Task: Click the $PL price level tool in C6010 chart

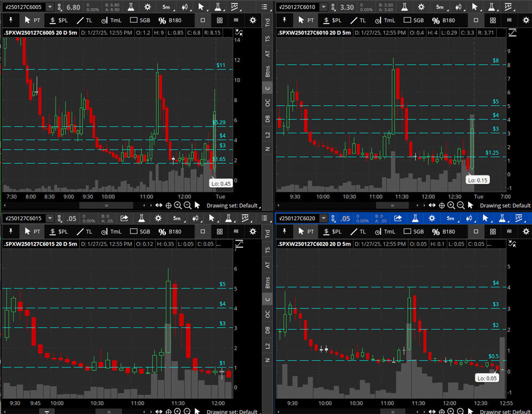Action: coord(332,20)
